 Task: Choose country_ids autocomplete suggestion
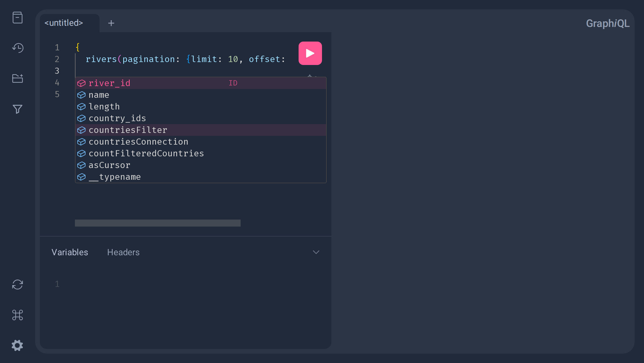click(x=201, y=118)
